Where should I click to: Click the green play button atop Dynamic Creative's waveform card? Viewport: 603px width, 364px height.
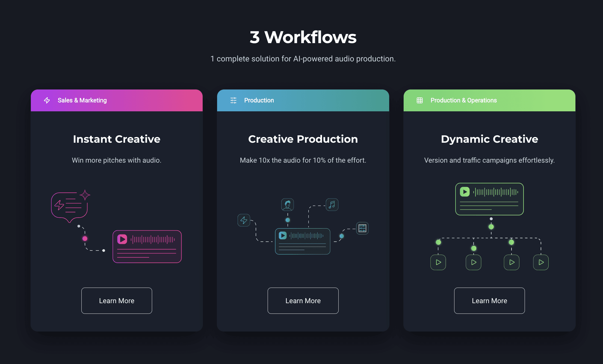click(465, 191)
